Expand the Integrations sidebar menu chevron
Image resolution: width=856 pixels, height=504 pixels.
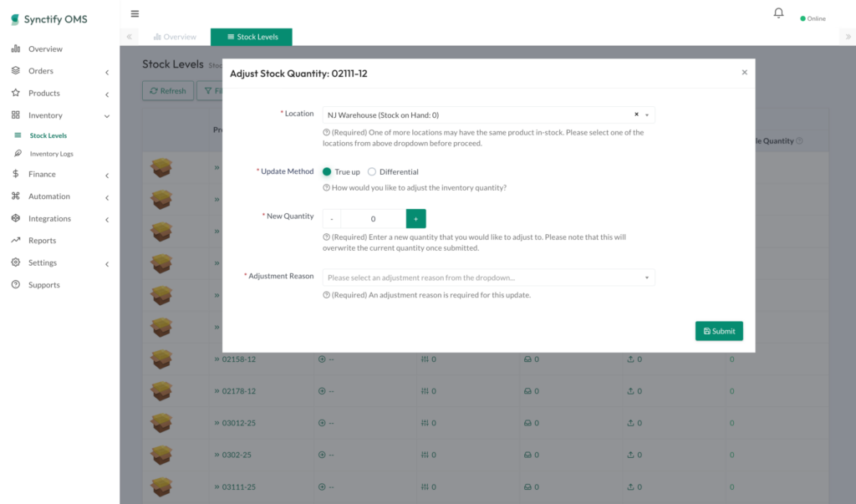[107, 220]
